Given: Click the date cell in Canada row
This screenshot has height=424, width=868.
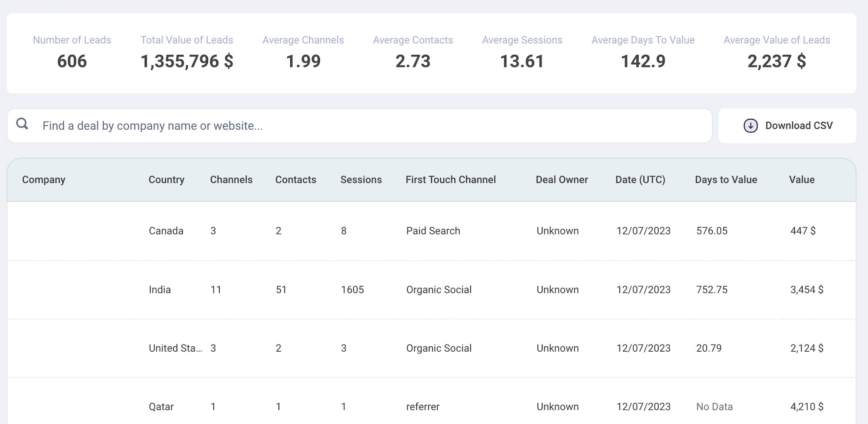Looking at the screenshot, I should click(643, 231).
